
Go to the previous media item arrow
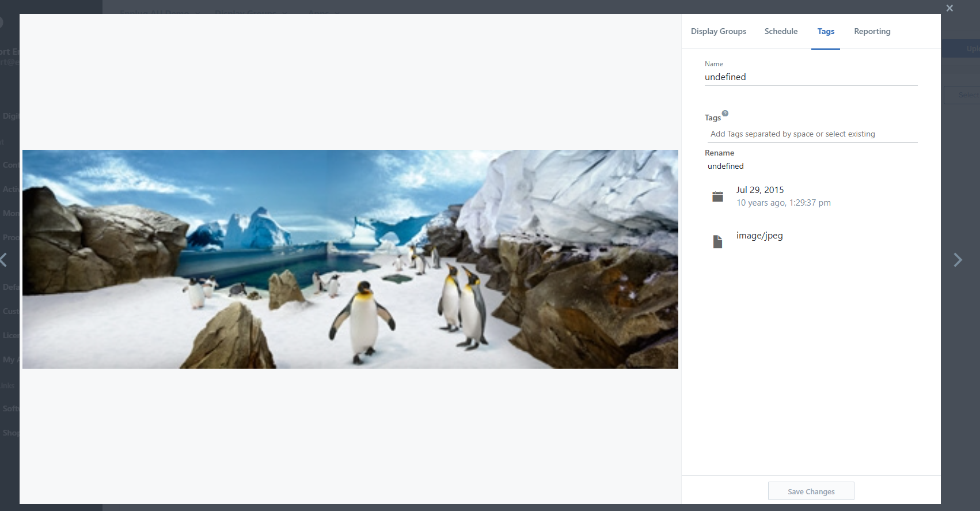[3, 260]
